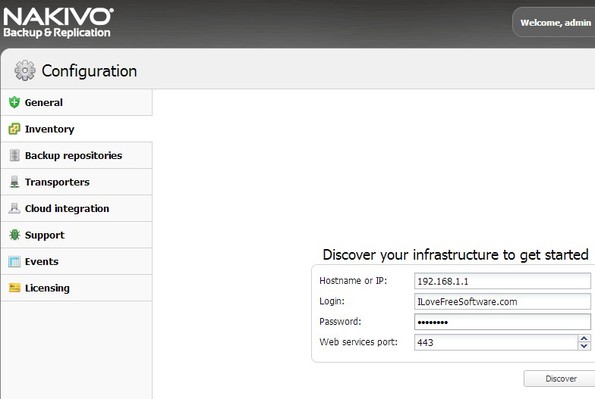The width and height of the screenshot is (595, 399).
Task: Click the 'Password:' label
Action: 340,322
